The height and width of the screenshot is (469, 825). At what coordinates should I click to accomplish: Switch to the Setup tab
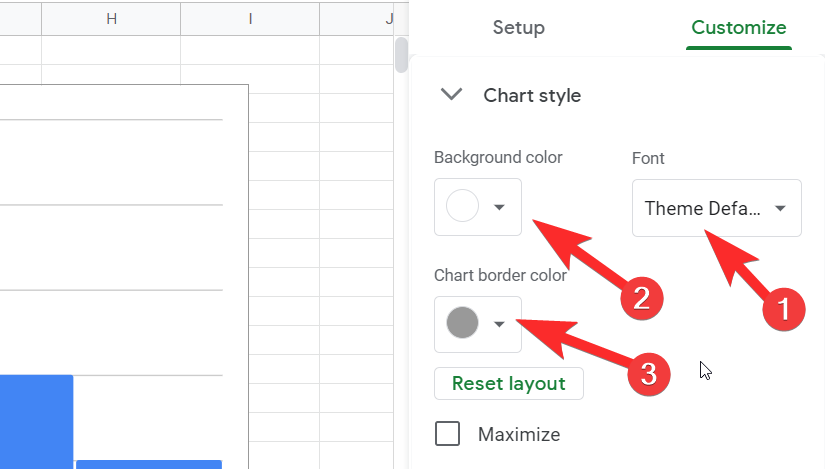(x=518, y=28)
